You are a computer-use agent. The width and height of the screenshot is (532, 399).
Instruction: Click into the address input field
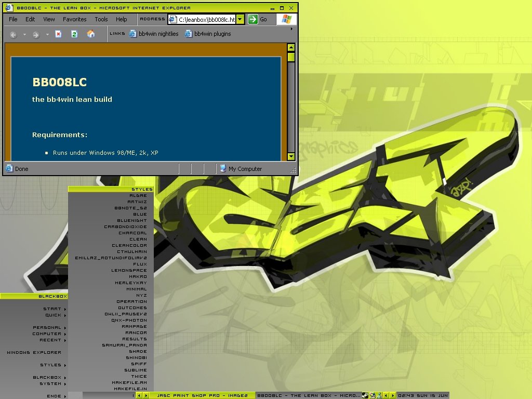pyautogui.click(x=207, y=20)
